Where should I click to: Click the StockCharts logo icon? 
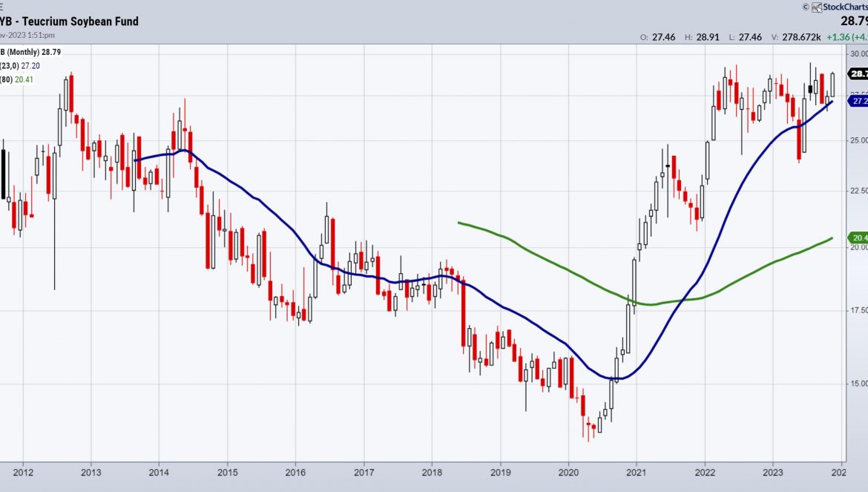817,7
